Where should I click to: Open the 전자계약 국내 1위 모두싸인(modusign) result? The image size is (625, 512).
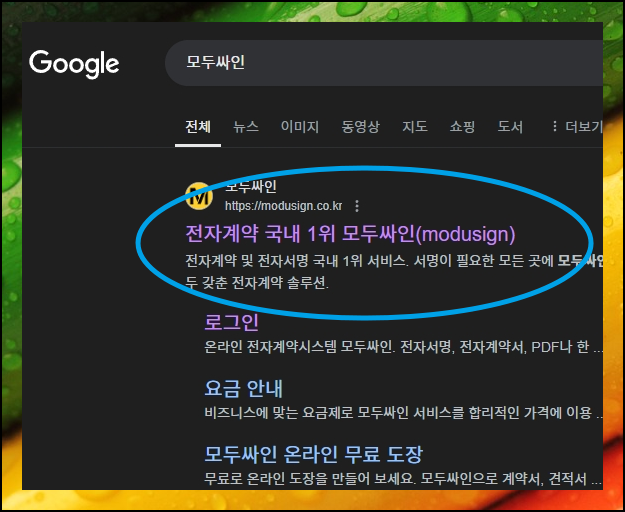point(350,234)
